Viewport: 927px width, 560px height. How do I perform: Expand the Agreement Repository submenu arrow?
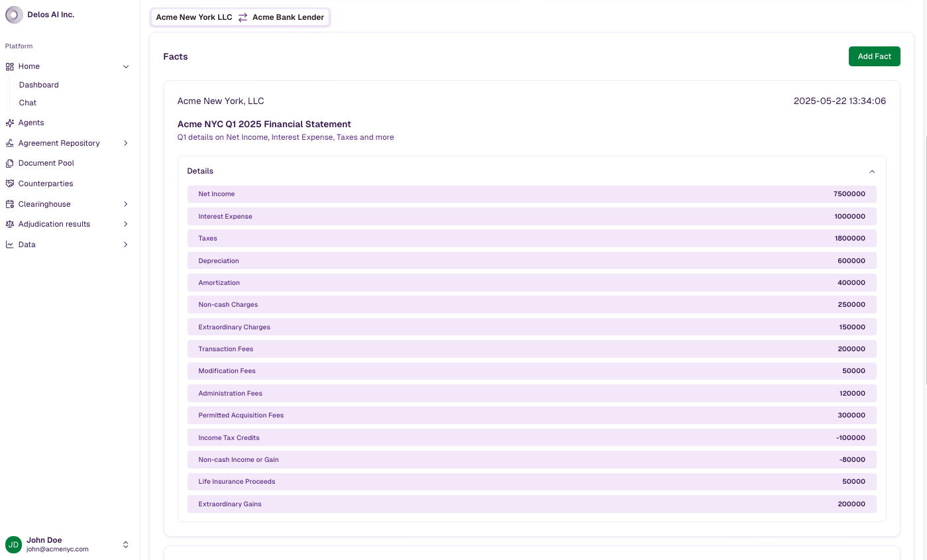pyautogui.click(x=126, y=143)
